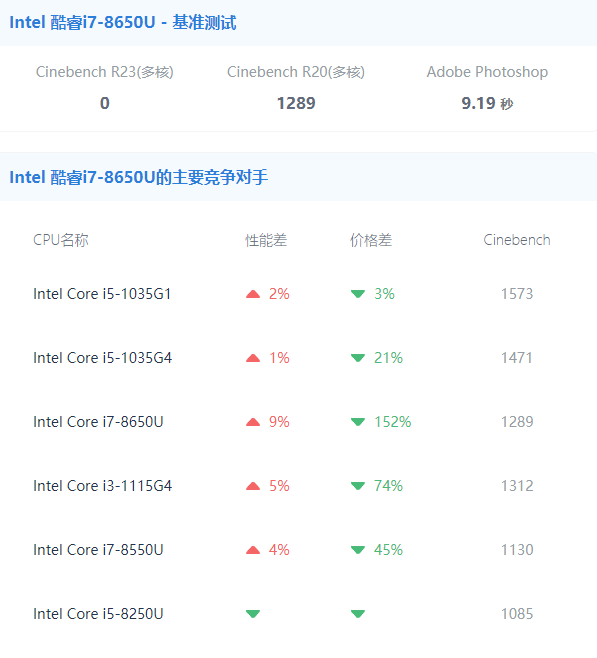597x658 pixels.
Task: Click the Cinebench score 1312
Action: (517, 486)
